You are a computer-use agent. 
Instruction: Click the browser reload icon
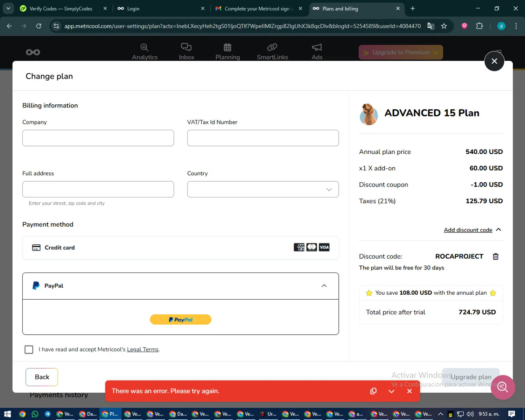pos(39,26)
